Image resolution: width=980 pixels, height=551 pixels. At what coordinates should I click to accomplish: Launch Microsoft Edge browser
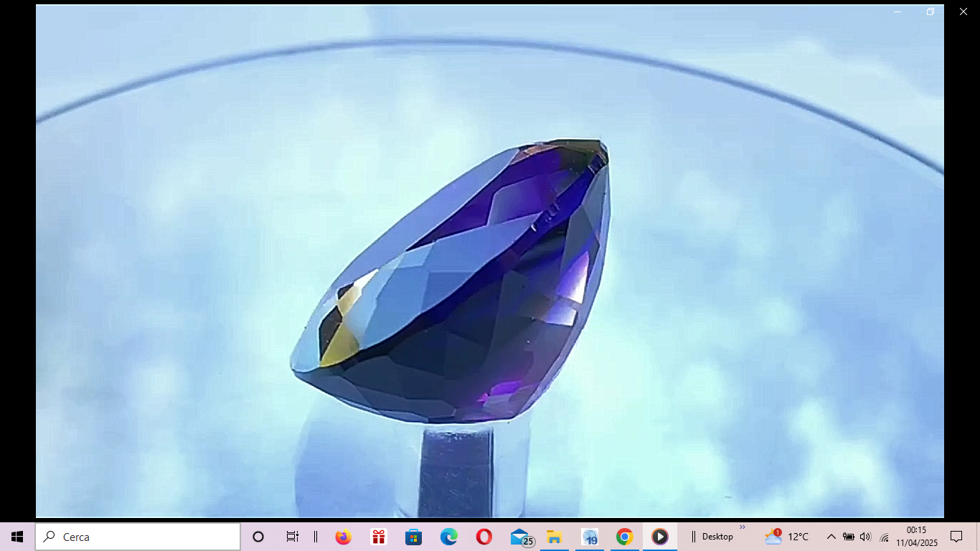click(x=448, y=537)
